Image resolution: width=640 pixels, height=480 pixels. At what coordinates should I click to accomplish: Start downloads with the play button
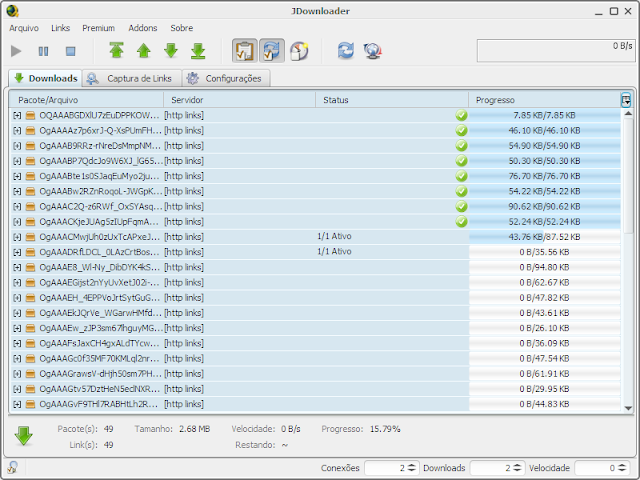[x=16, y=51]
